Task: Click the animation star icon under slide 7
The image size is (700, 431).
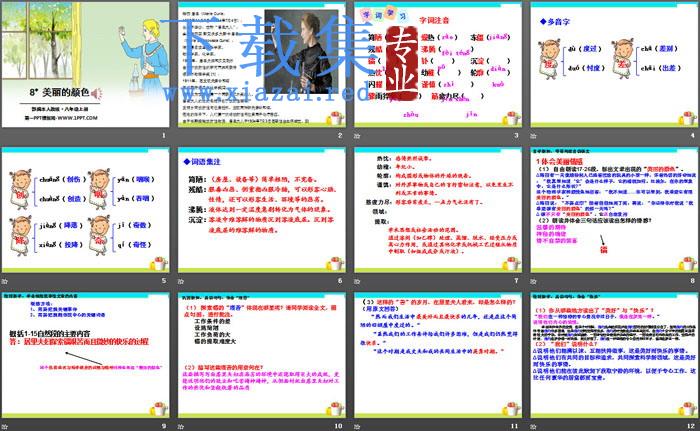Action: click(357, 281)
